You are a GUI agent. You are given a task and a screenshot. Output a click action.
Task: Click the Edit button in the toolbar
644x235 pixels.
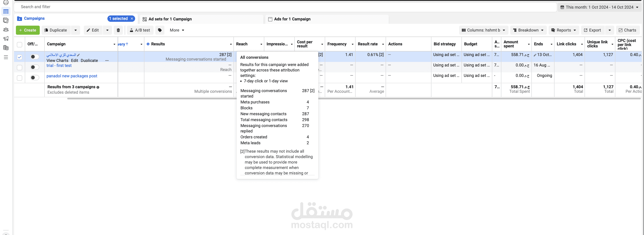pos(93,30)
